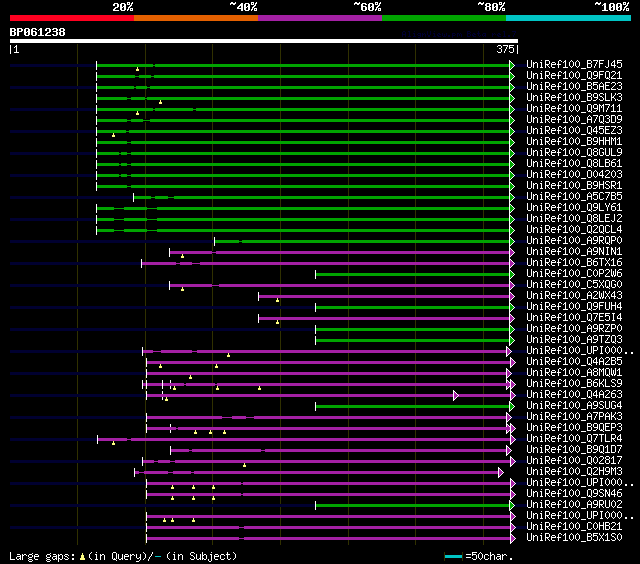Viewport: 640px width, 564px height.
Task: Choose the UniRef100_A5C7B5 subject name
Action: [x=574, y=197]
